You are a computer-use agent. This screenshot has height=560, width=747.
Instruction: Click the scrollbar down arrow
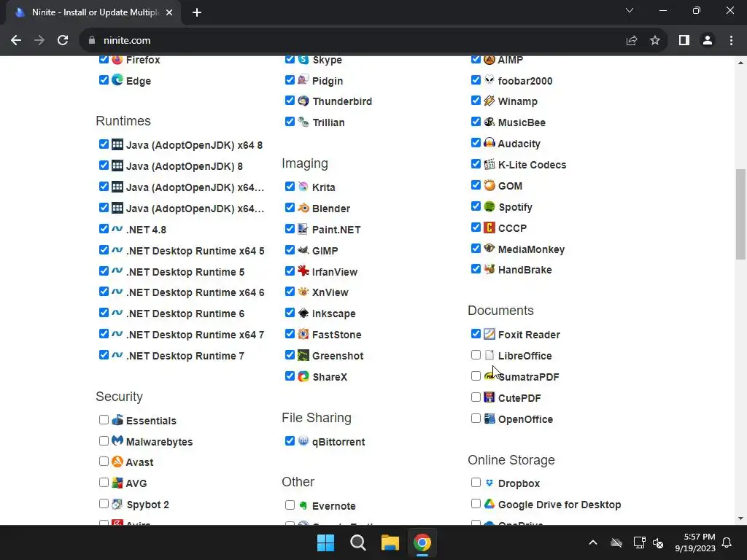[740, 519]
